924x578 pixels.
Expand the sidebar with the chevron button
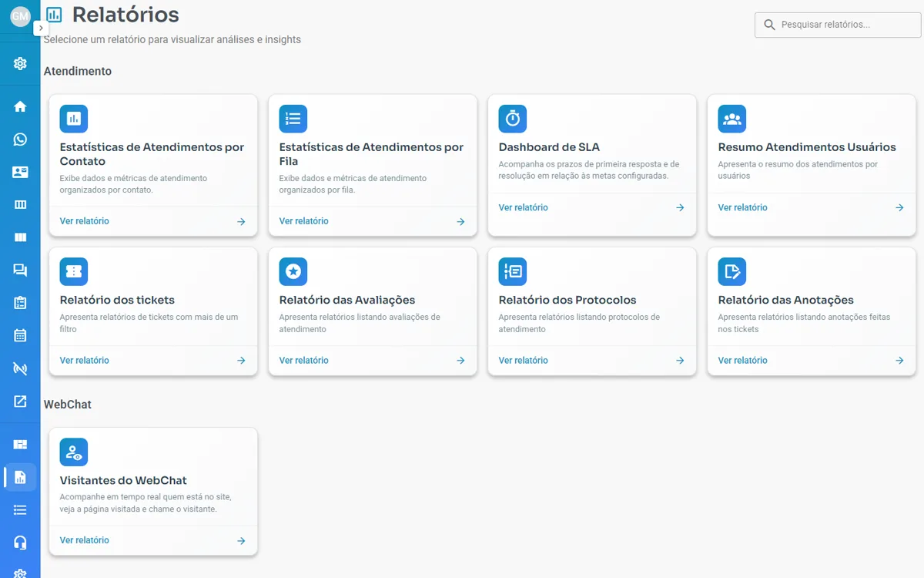(41, 27)
